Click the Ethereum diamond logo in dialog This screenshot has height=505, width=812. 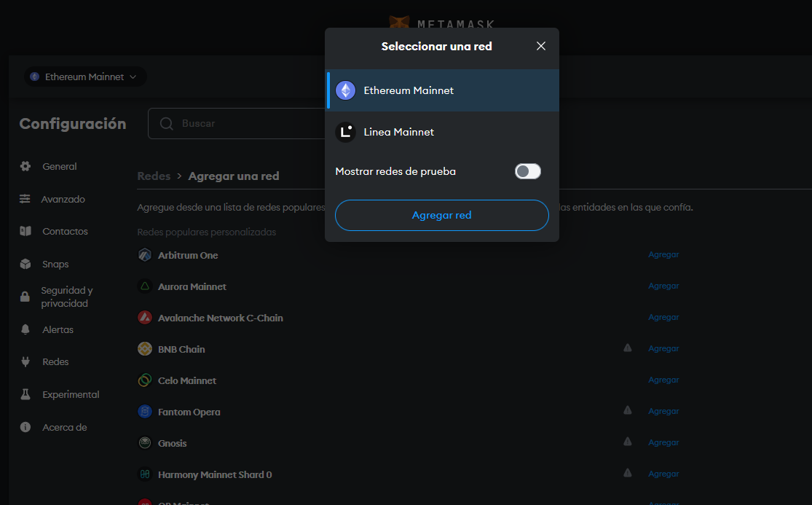point(345,90)
